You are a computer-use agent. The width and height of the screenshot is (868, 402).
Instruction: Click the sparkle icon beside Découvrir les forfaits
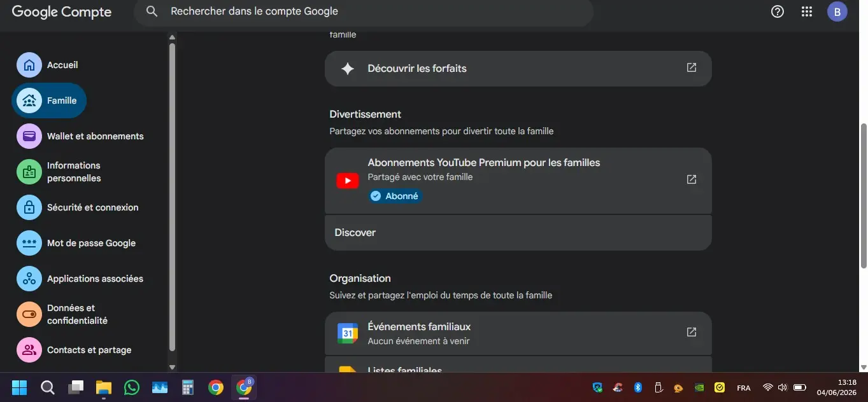pyautogui.click(x=348, y=69)
